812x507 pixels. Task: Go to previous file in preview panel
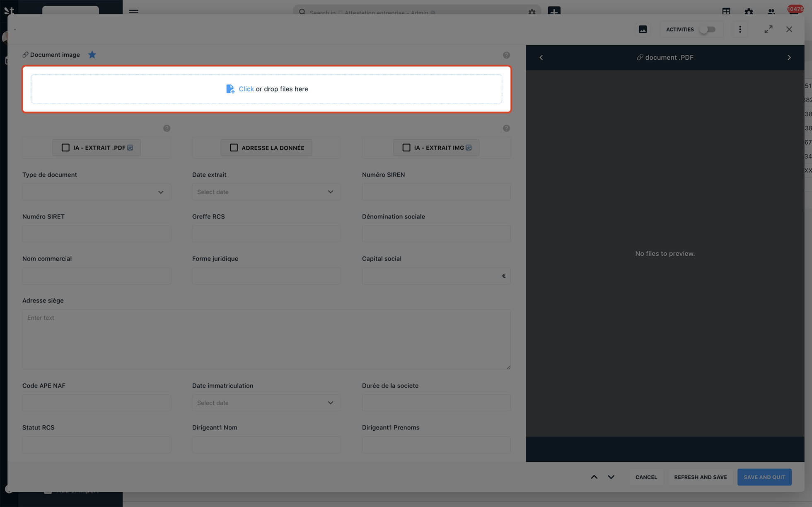tap(541, 58)
